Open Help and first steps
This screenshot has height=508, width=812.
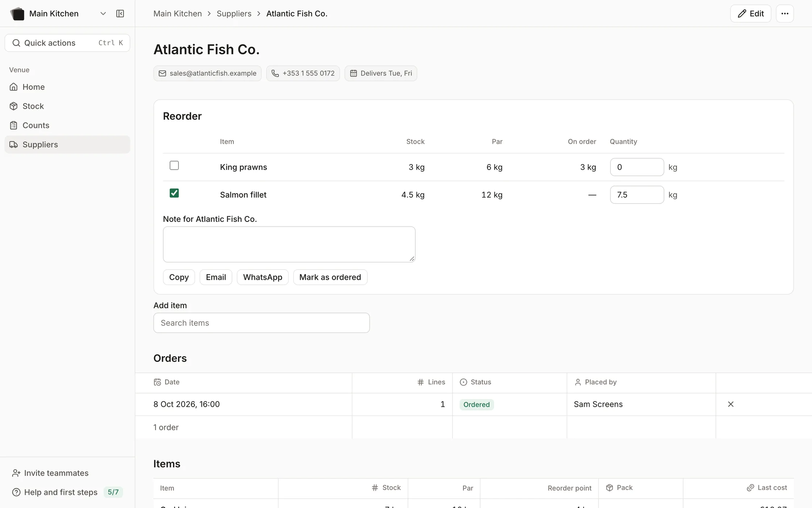click(61, 492)
